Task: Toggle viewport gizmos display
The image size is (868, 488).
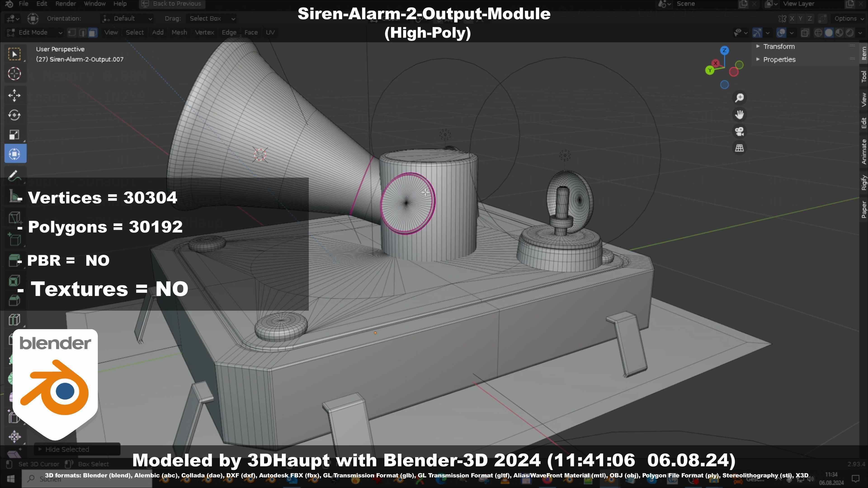Action: [x=757, y=33]
